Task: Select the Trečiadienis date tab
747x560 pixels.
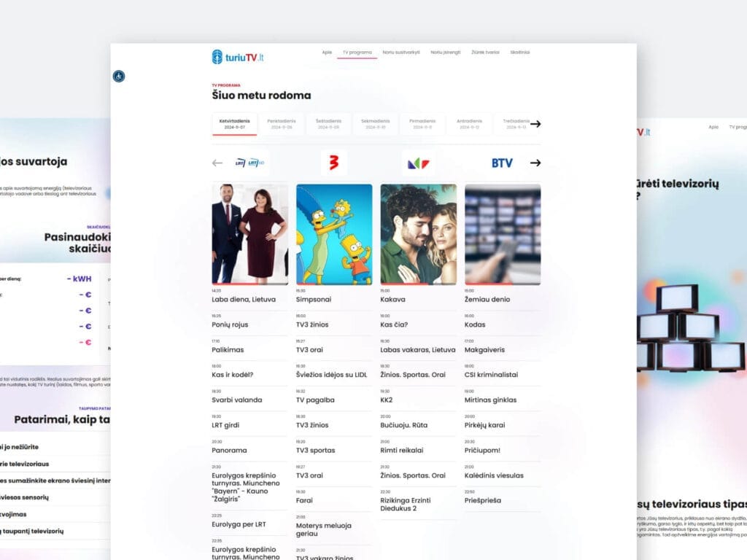Action: point(516,124)
